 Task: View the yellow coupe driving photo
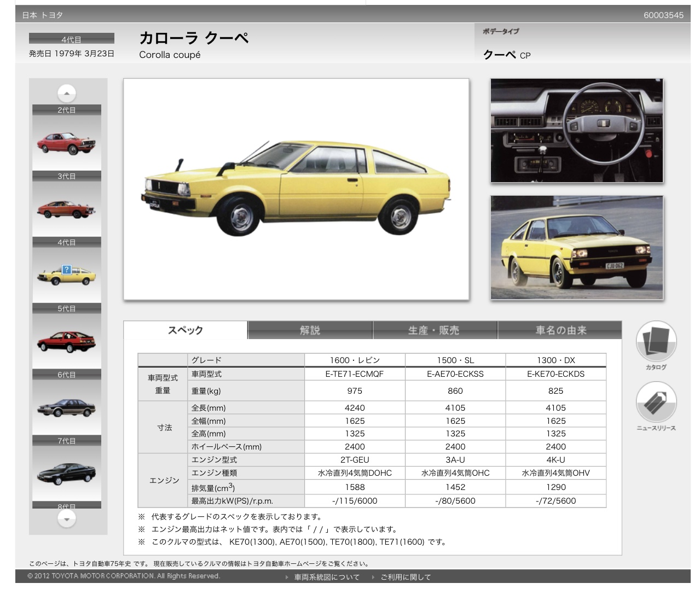coord(577,248)
